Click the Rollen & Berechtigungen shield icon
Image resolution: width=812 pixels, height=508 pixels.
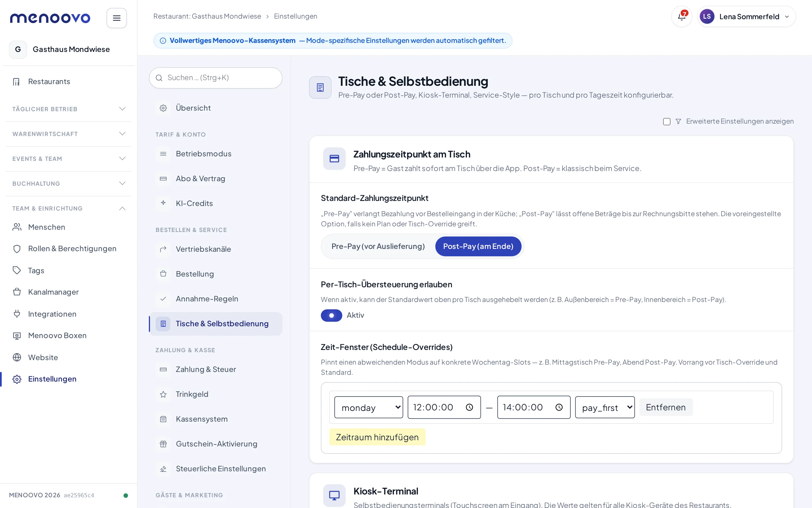coord(17,249)
